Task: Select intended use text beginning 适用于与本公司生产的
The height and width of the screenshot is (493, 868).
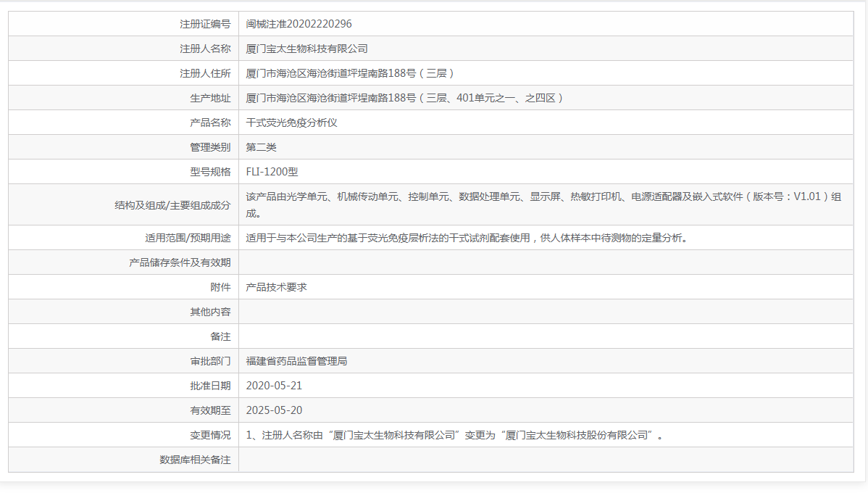Action: (467, 238)
